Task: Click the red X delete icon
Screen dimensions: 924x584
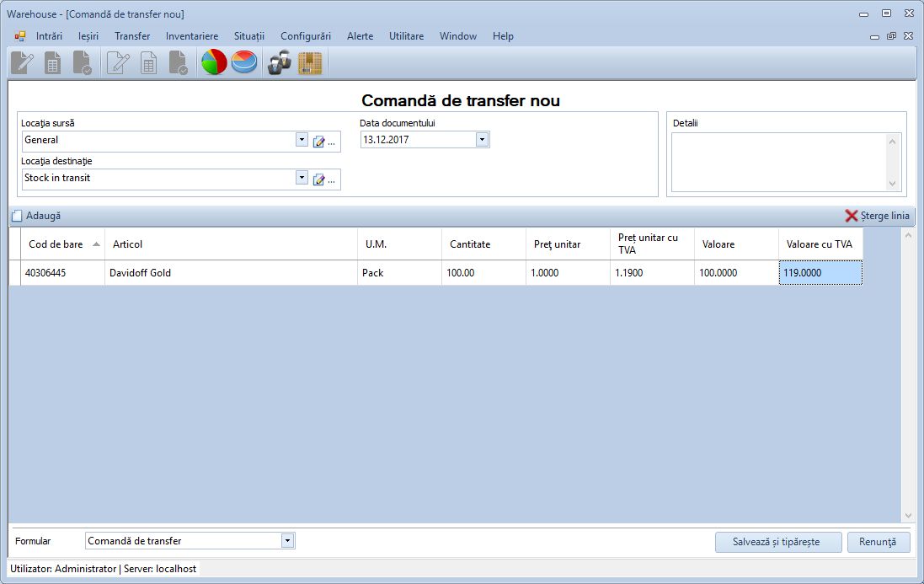Action: [x=850, y=216]
